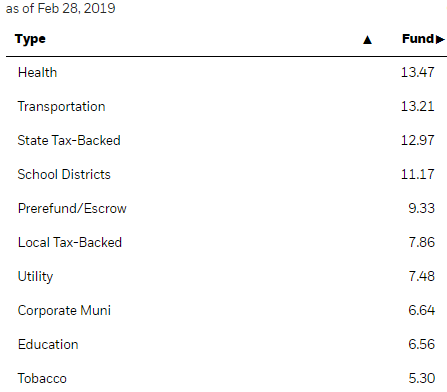Click the Transportation value 13.21
This screenshot has height=392, width=447.
coord(418,106)
